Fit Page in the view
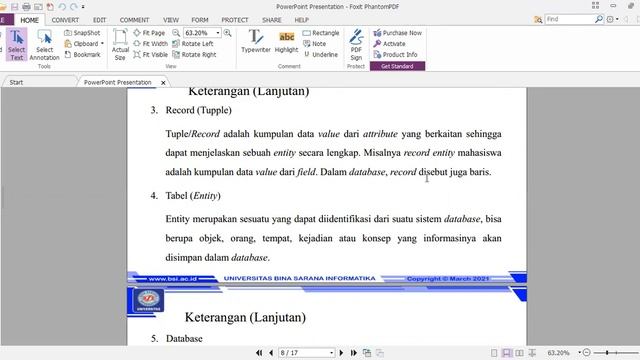 pos(149,33)
